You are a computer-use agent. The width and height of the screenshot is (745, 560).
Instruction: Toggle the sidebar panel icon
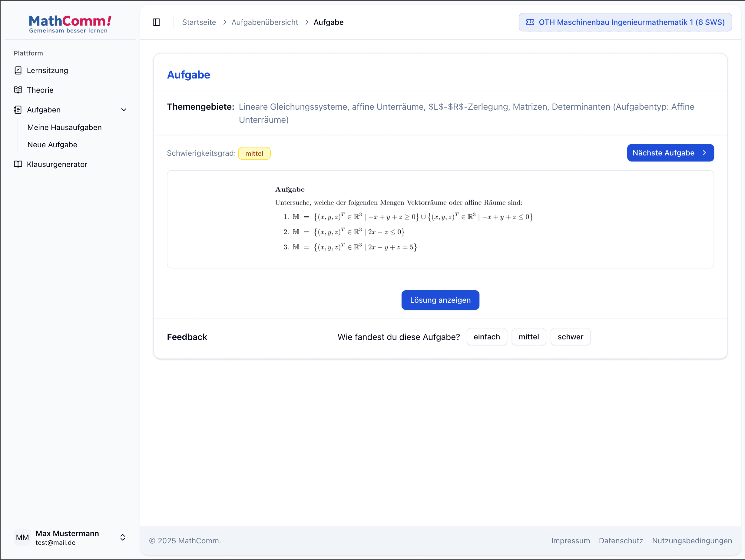[156, 22]
